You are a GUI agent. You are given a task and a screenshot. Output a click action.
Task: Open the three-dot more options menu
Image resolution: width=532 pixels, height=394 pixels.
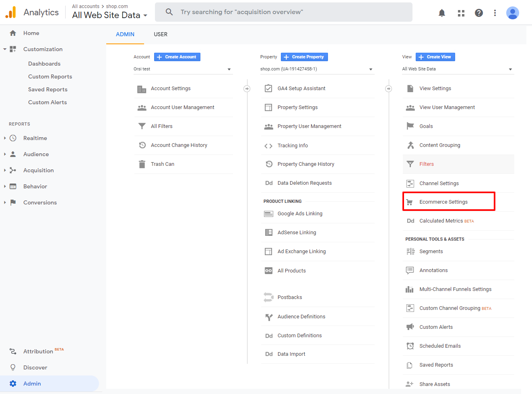(x=495, y=13)
